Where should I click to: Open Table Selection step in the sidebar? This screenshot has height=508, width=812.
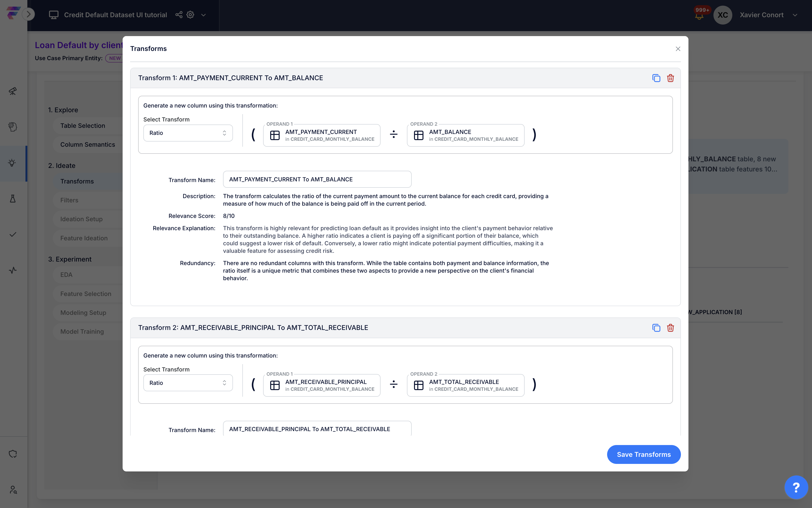pos(83,126)
